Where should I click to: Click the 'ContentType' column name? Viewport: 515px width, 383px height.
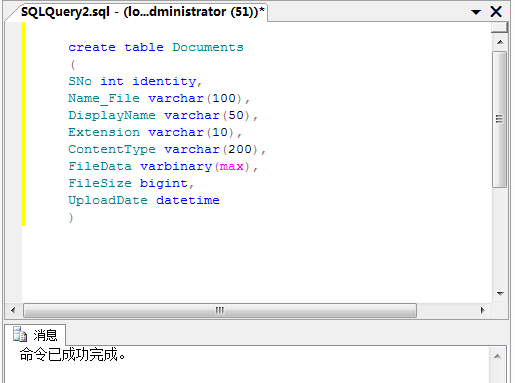tap(112, 149)
